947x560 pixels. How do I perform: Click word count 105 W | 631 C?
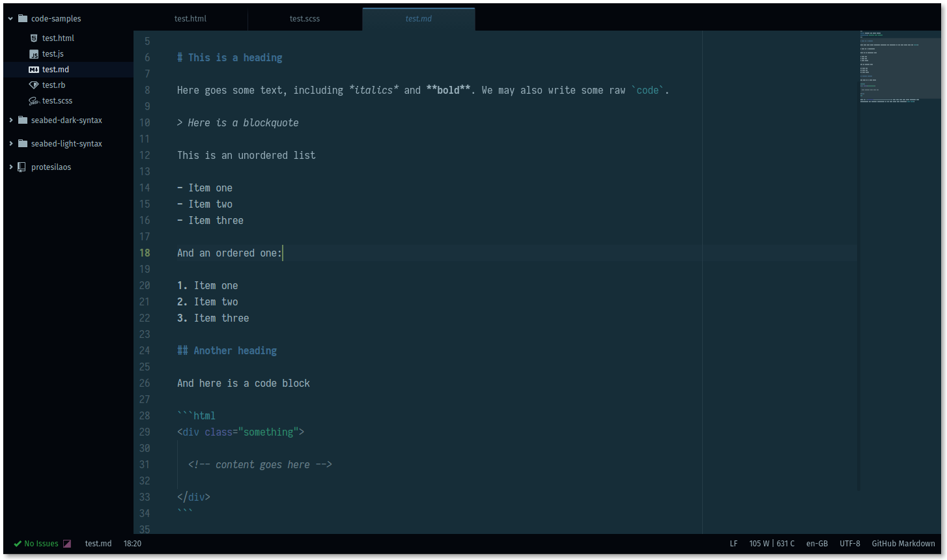772,544
